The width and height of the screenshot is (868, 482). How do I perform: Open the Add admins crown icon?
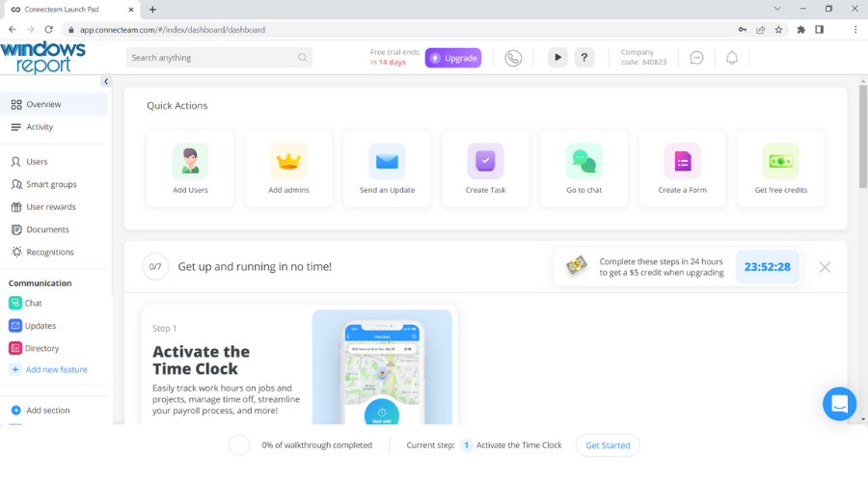[288, 161]
